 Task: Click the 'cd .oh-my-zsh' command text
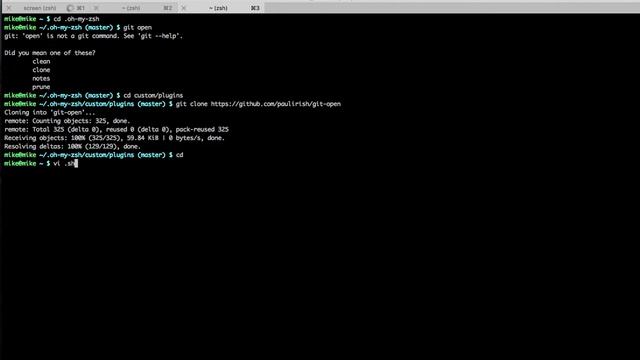click(76, 19)
